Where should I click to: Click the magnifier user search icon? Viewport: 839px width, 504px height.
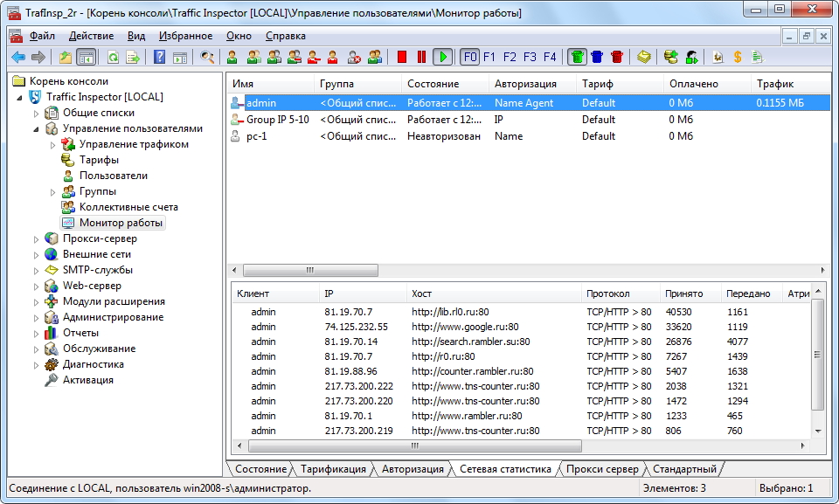coord(207,57)
